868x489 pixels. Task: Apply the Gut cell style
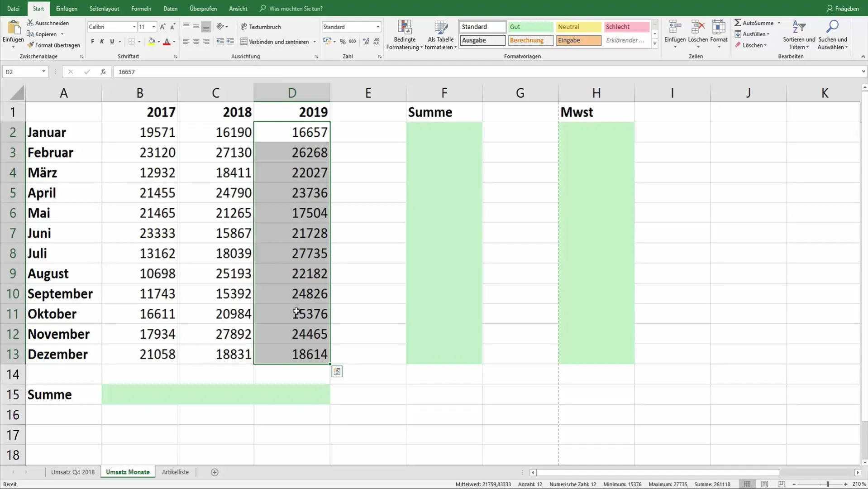coord(530,27)
